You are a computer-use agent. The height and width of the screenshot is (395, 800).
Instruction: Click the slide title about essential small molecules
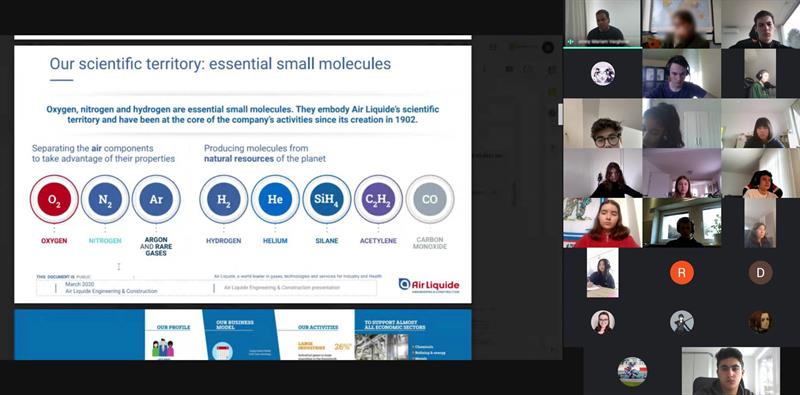[220, 64]
